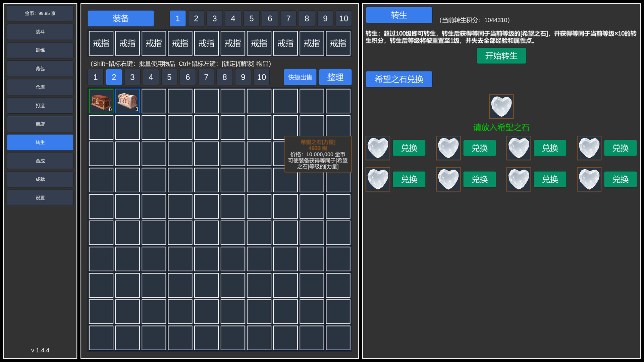
Task: Open equipment page 10
Action: (x=344, y=18)
